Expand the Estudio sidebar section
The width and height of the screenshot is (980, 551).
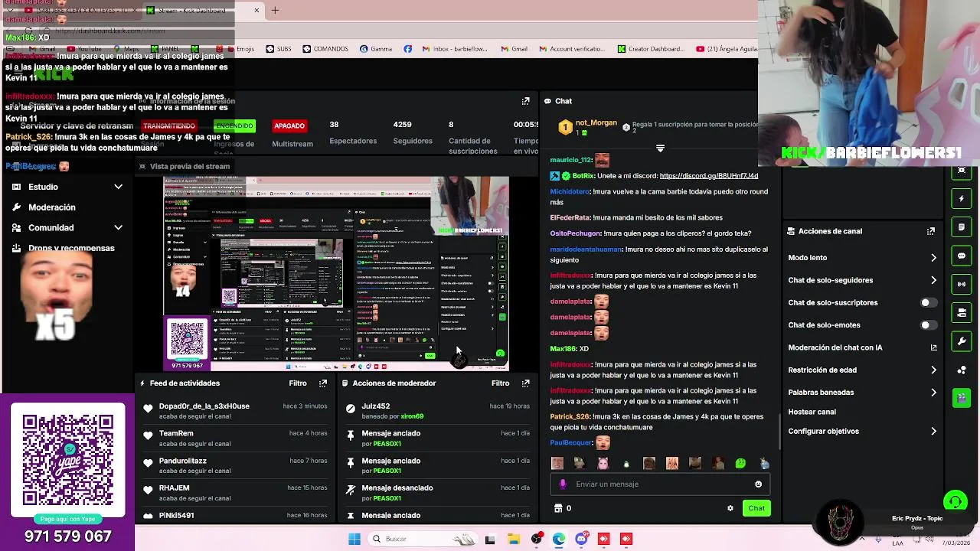(67, 187)
